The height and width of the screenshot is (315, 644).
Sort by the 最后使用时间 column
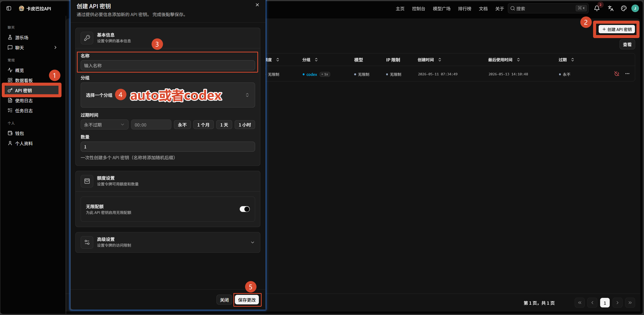(504, 60)
